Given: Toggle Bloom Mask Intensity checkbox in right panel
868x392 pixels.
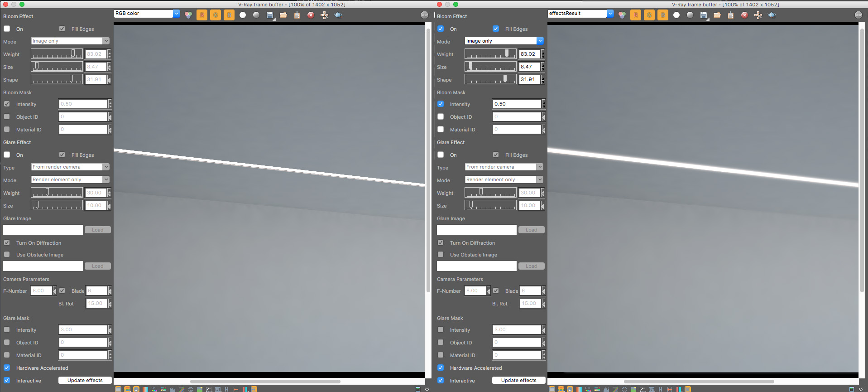Looking at the screenshot, I should (x=441, y=104).
